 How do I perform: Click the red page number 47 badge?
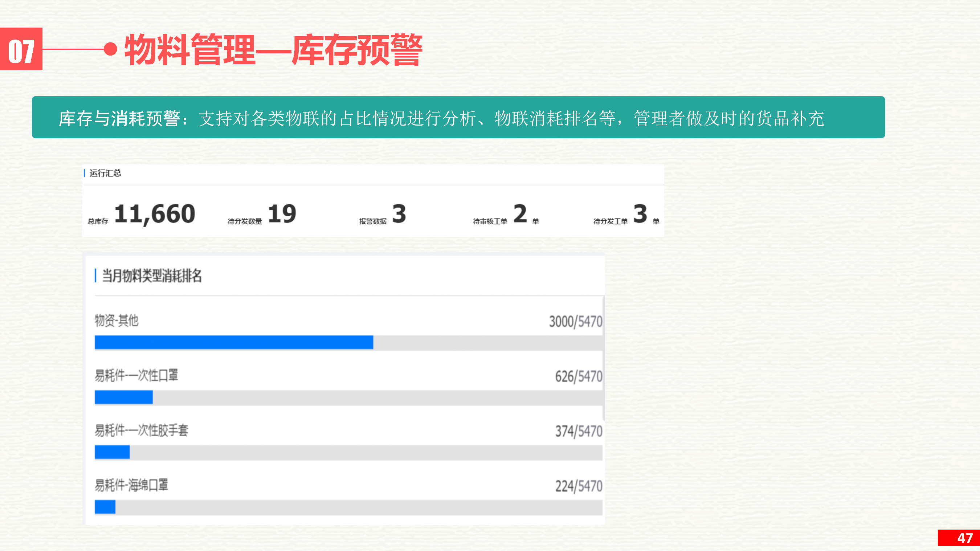coord(959,538)
